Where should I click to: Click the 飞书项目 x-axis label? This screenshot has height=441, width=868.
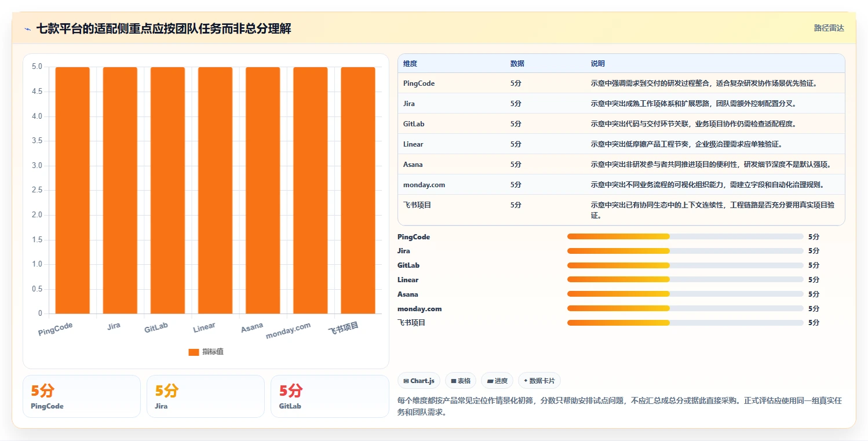pos(344,329)
